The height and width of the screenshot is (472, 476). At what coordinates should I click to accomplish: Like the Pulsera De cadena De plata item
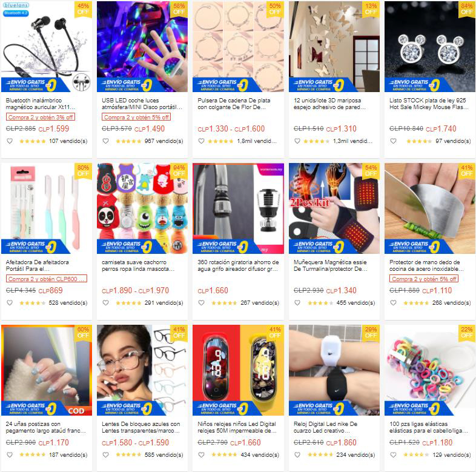tap(201, 141)
